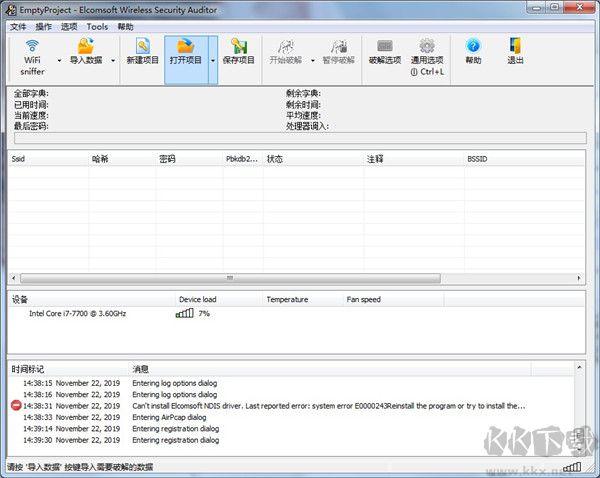
Task: Select the 14:39:30 Entering registration dialog entry
Action: [x=291, y=440]
